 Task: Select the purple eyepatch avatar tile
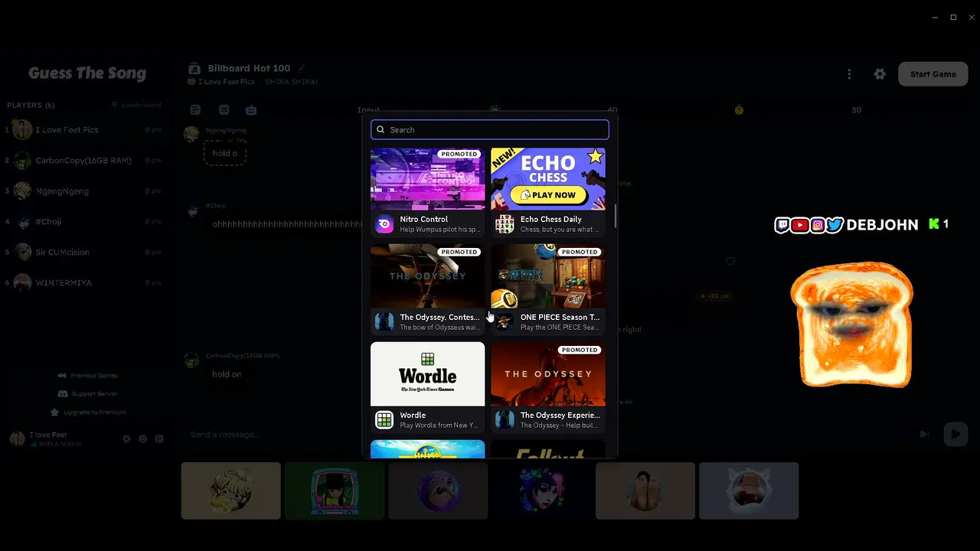point(438,491)
